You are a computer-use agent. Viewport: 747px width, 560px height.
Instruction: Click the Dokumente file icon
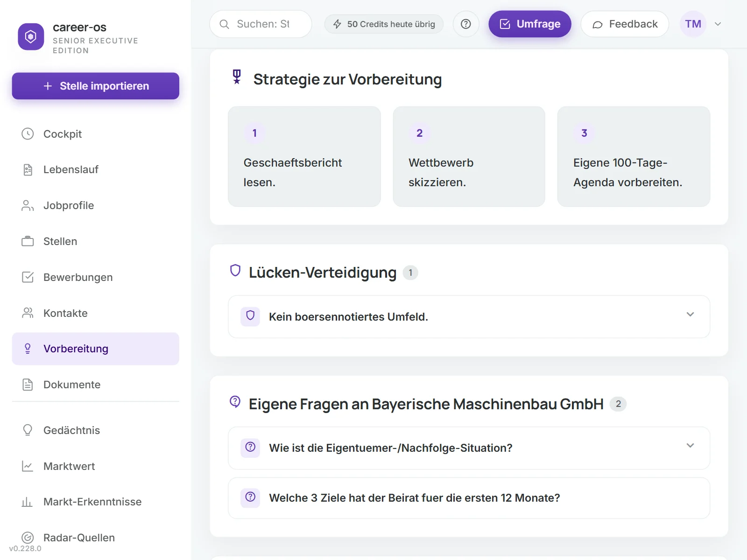(x=28, y=385)
